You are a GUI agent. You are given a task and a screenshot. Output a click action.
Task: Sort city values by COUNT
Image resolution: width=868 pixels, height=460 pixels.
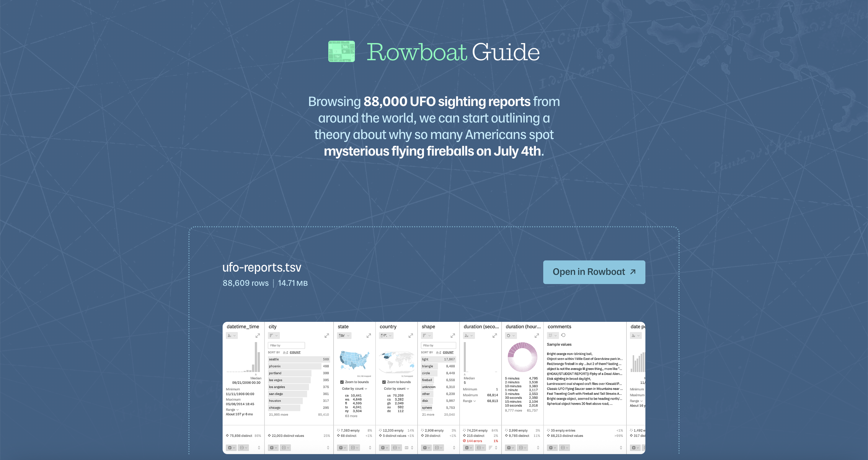(x=295, y=353)
